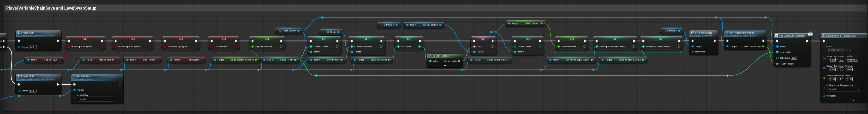Viewport: 868px width, 114px height.
Task: Click the Elapsed Seconds pin label
Action: (x=264, y=47)
